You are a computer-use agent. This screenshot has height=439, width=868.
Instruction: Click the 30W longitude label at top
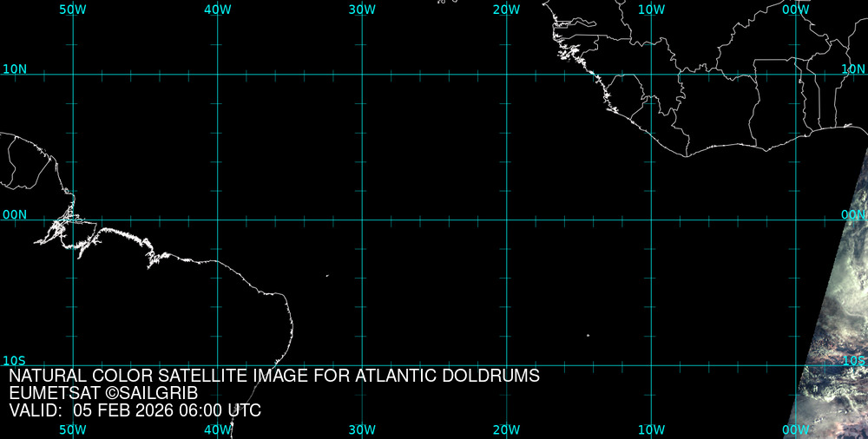pyautogui.click(x=362, y=9)
